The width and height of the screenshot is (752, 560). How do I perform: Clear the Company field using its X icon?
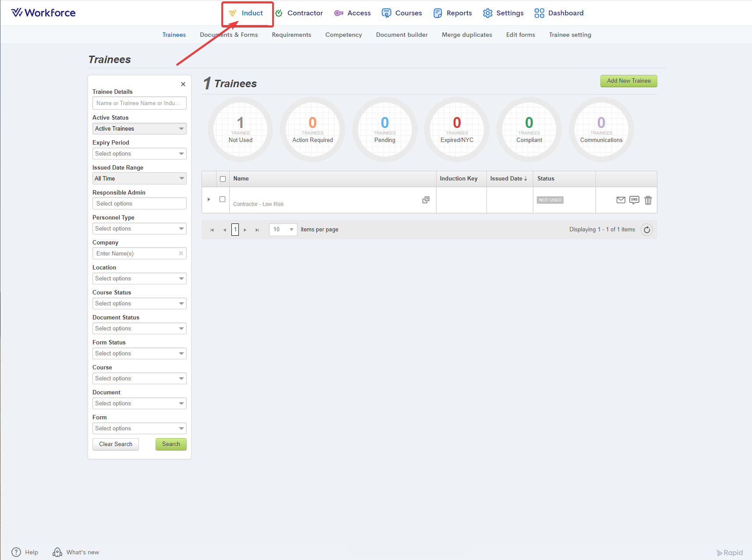(181, 253)
